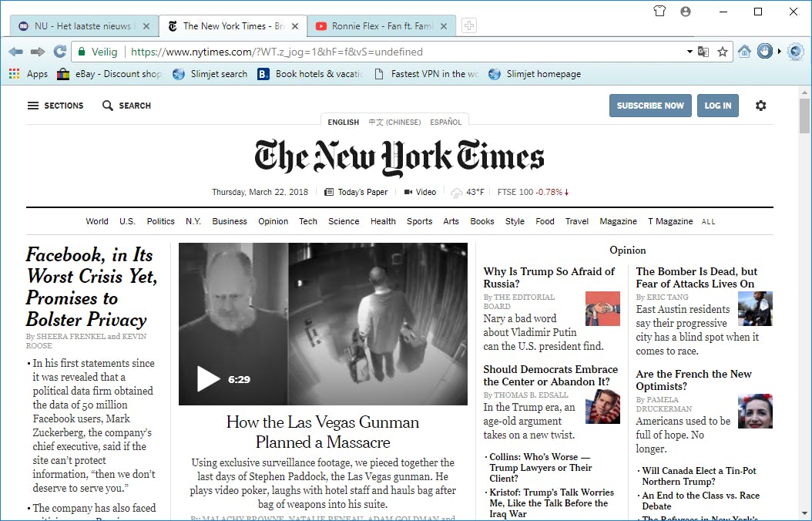Select The New York Times tab
Screen dimensions: 812x521
click(233, 26)
